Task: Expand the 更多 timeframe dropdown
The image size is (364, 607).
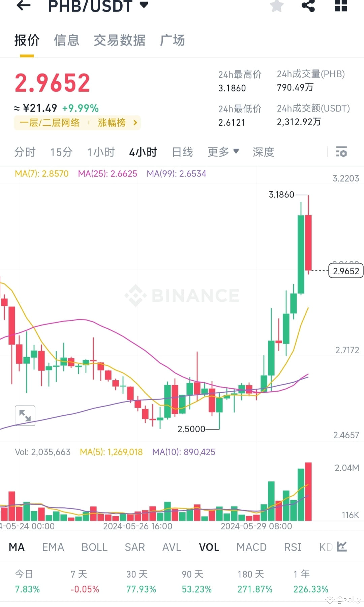Action: pos(223,152)
